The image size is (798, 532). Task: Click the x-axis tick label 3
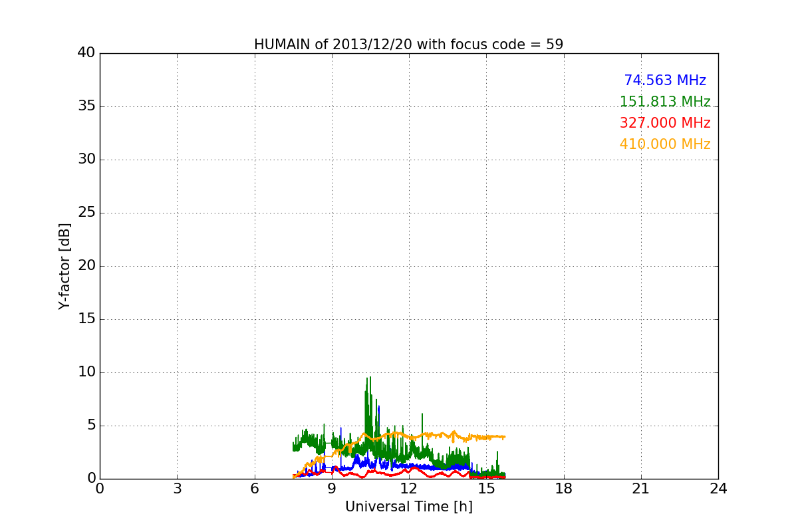click(177, 489)
